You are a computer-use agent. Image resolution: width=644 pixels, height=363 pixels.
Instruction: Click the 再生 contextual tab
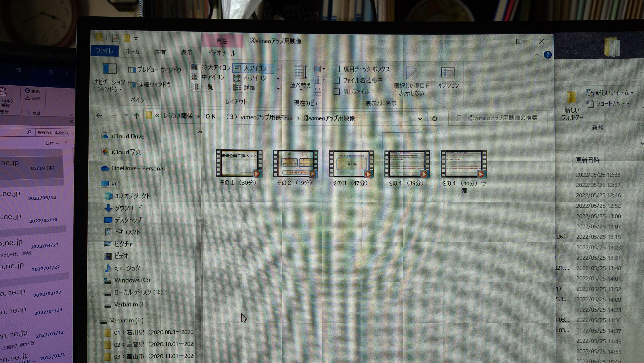pos(222,41)
